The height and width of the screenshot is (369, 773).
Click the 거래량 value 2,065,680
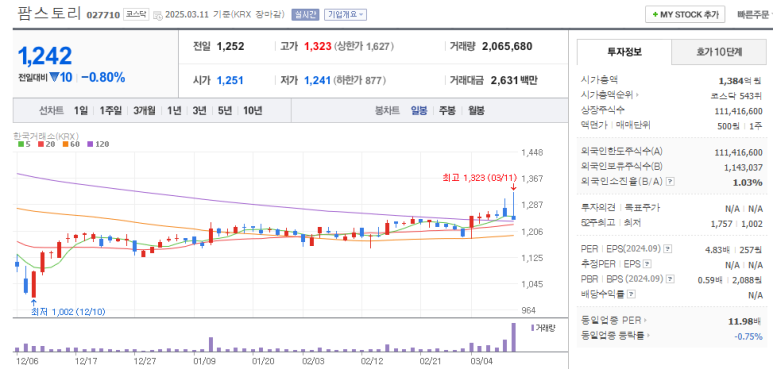click(507, 47)
